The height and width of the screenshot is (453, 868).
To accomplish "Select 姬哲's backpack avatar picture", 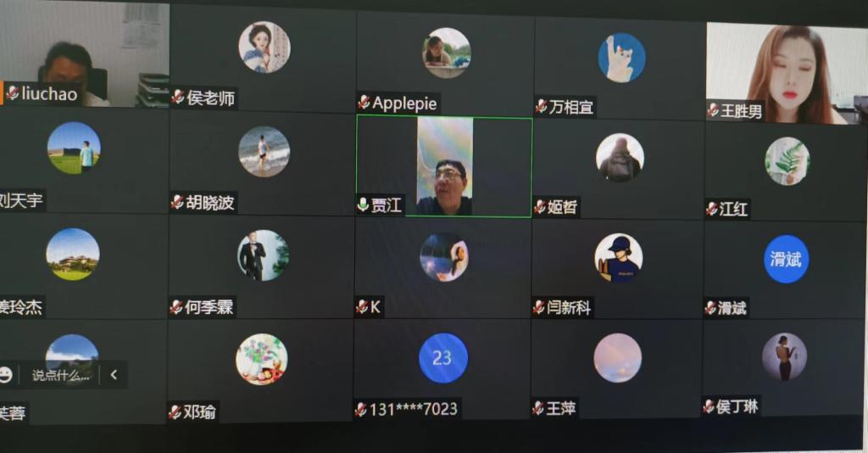I will coord(620,158).
